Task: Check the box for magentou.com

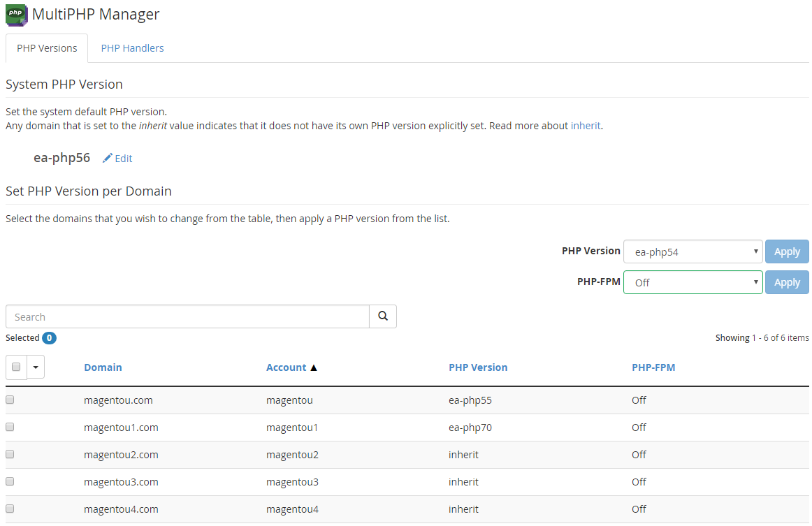Action: (x=10, y=400)
